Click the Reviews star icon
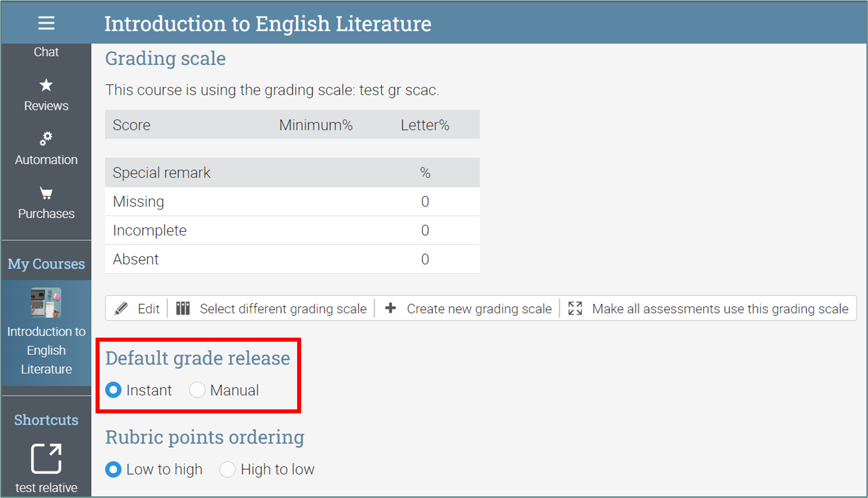 pyautogui.click(x=46, y=85)
